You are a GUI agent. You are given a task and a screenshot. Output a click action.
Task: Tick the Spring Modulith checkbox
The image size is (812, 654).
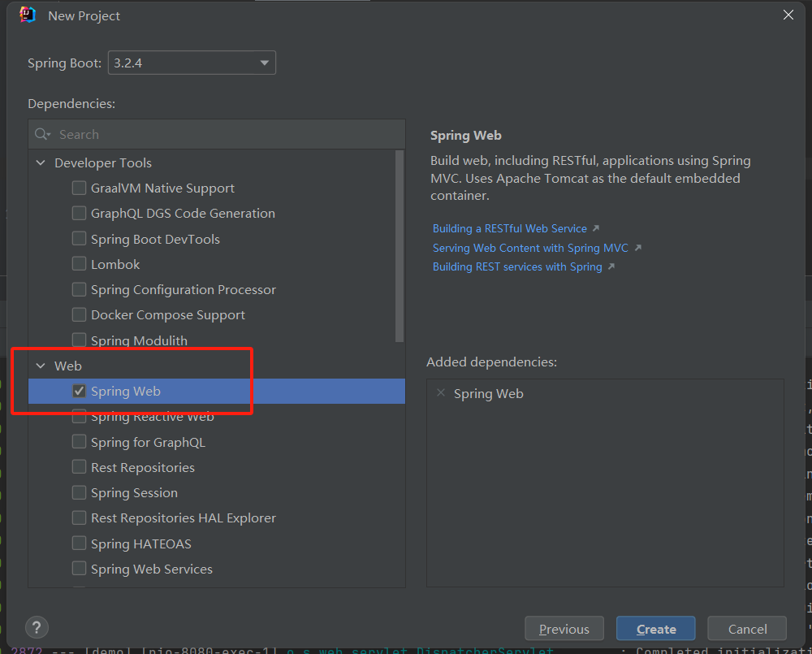pyautogui.click(x=79, y=340)
